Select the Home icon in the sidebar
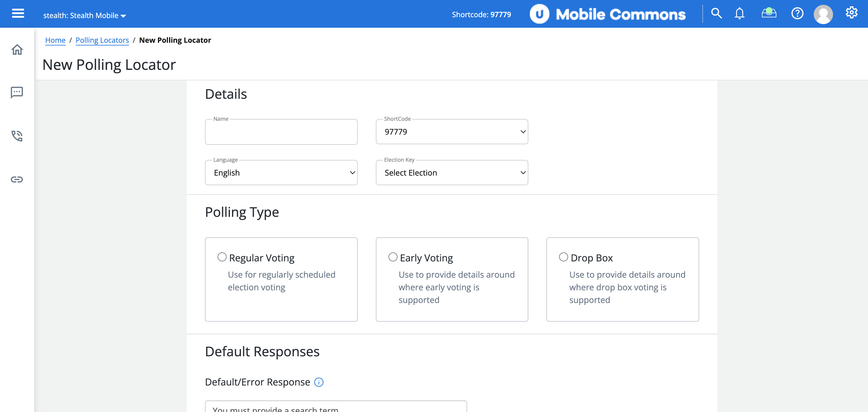This screenshot has width=868, height=412. click(x=17, y=49)
